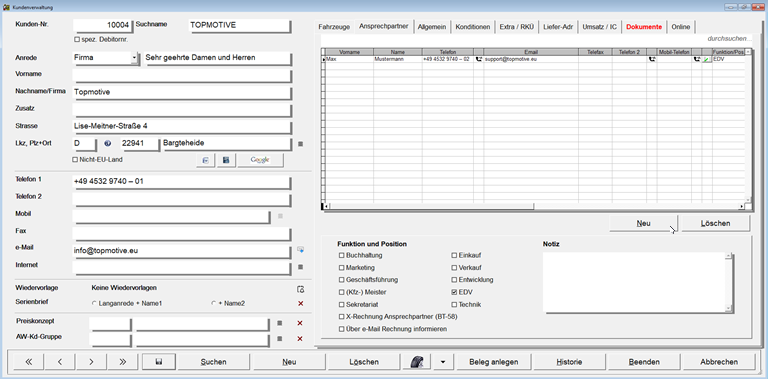Select the Langanrede + Name1 radio button

click(94, 304)
